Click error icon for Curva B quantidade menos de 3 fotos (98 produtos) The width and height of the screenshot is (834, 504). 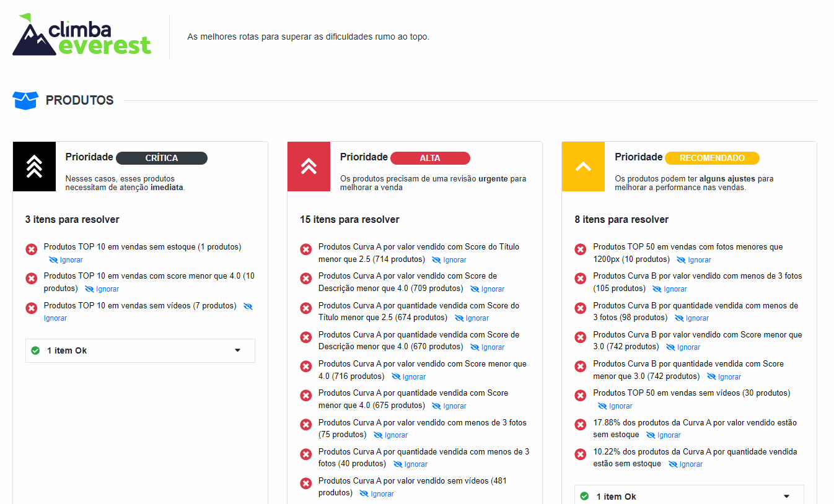click(x=580, y=308)
